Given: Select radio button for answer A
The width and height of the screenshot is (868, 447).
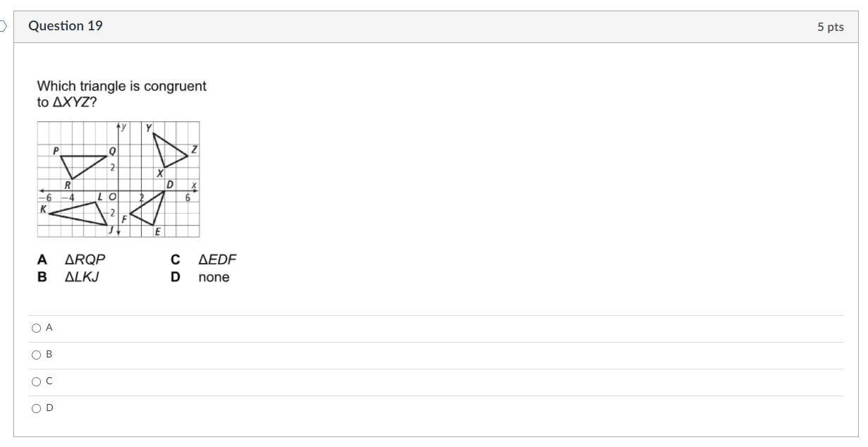Looking at the screenshot, I should [x=37, y=328].
